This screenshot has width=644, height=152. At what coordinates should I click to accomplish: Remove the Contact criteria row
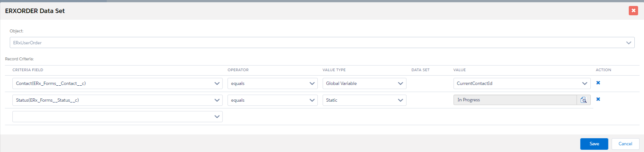click(x=598, y=83)
